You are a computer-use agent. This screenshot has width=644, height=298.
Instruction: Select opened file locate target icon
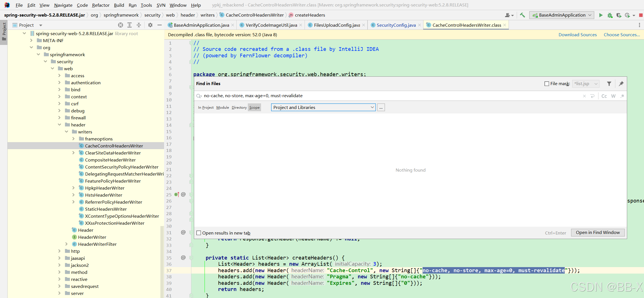pyautogui.click(x=121, y=25)
